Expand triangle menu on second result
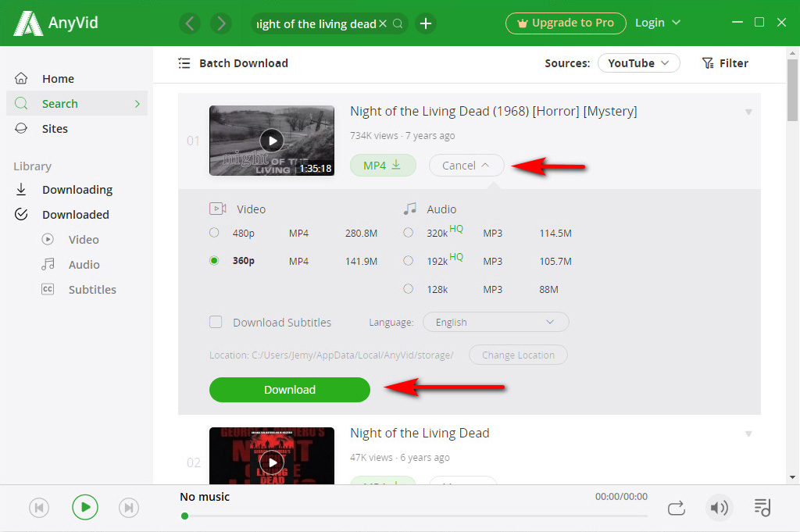This screenshot has width=800, height=532. pyautogui.click(x=748, y=434)
